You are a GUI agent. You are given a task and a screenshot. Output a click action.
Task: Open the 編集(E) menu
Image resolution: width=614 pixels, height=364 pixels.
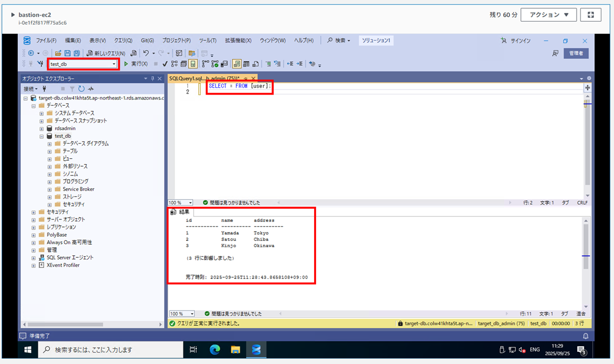tap(73, 40)
